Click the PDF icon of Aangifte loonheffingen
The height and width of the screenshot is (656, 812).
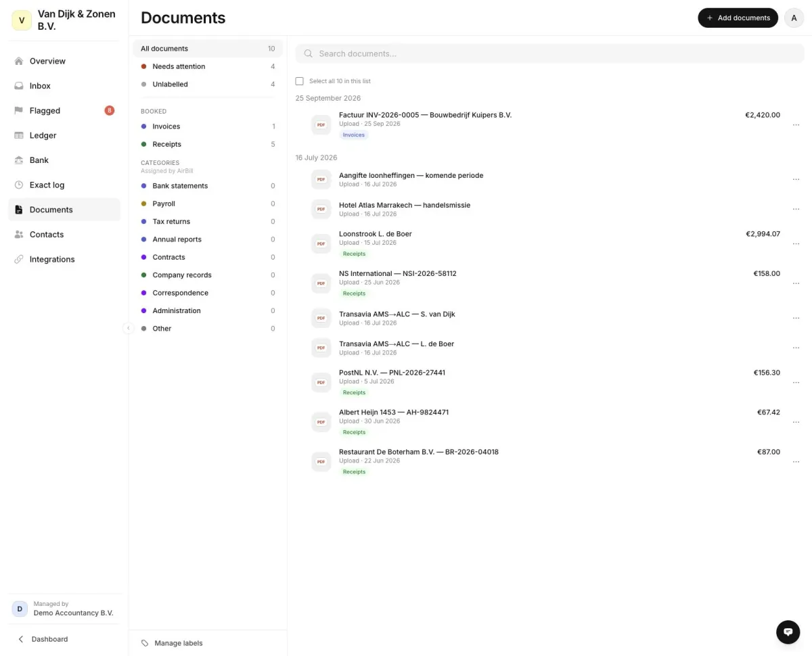click(x=321, y=179)
